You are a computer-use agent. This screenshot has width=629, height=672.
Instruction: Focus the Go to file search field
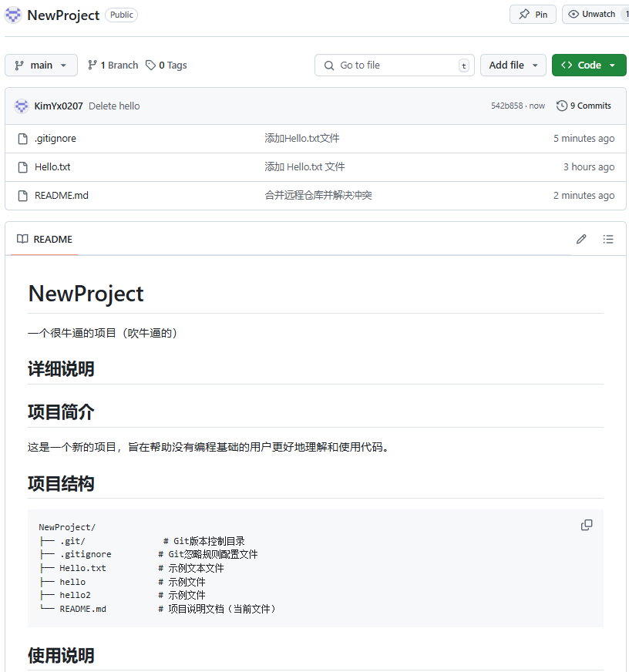coord(395,66)
